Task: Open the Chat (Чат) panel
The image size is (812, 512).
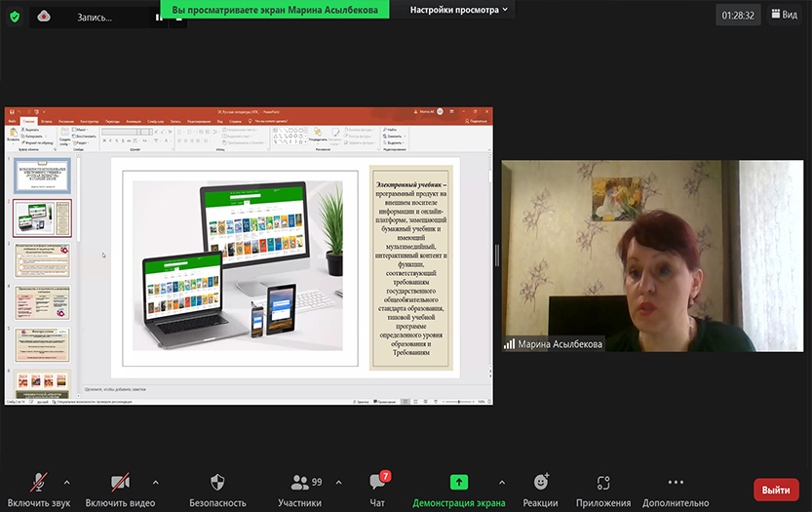Action: pos(377,483)
